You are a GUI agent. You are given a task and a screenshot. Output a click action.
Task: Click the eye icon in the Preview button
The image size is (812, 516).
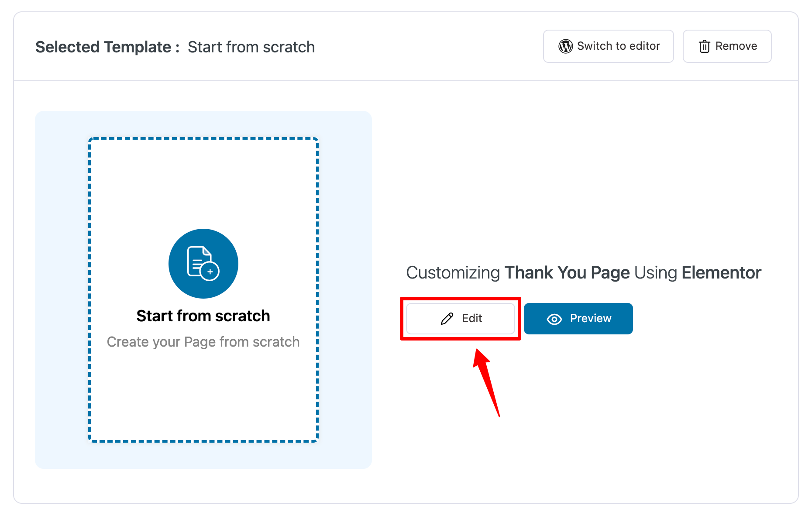pos(554,319)
